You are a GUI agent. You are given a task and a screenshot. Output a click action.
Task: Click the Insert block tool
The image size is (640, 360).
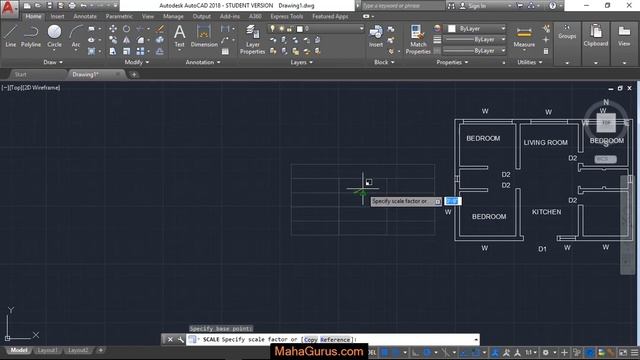(x=376, y=36)
